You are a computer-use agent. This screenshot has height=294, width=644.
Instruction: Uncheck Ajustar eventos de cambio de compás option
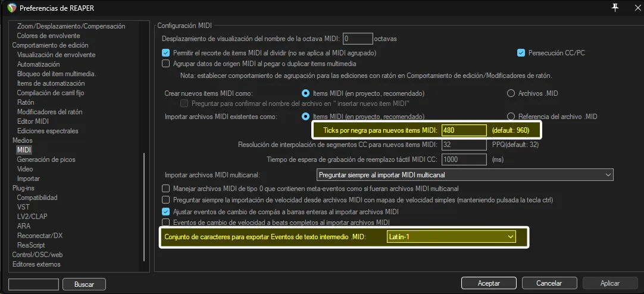(x=166, y=211)
